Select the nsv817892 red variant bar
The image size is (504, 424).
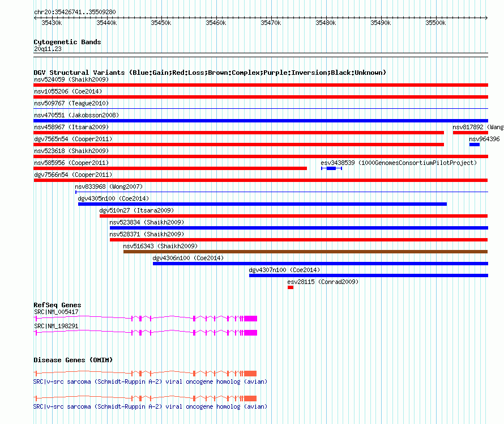471,133
